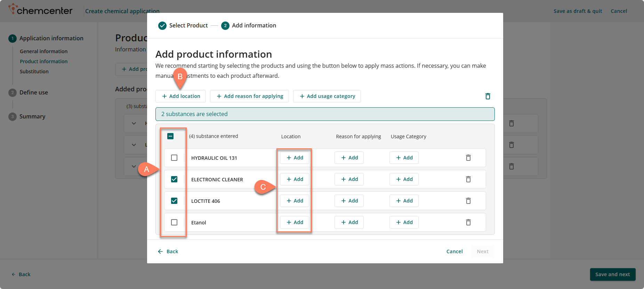
Task: Expand first added product chevron behind dialog
Action: [x=134, y=123]
